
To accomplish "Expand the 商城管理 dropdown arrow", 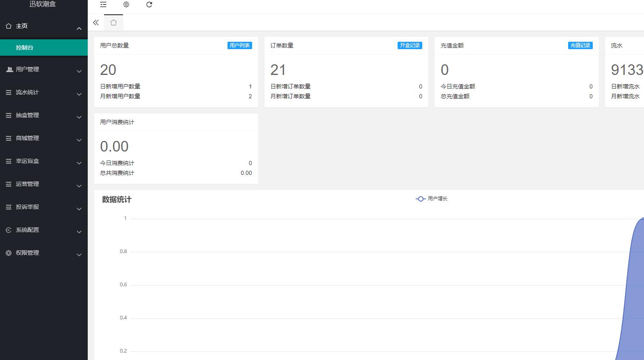I will tap(79, 140).
